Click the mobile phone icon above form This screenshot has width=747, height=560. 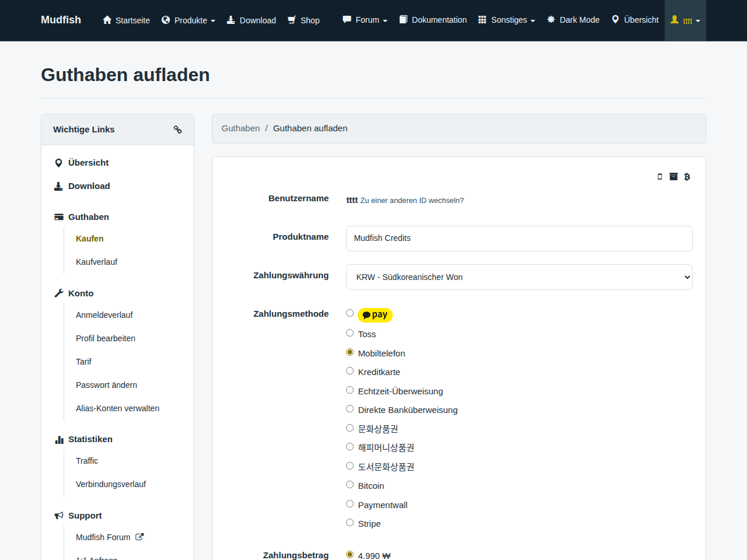(x=660, y=177)
